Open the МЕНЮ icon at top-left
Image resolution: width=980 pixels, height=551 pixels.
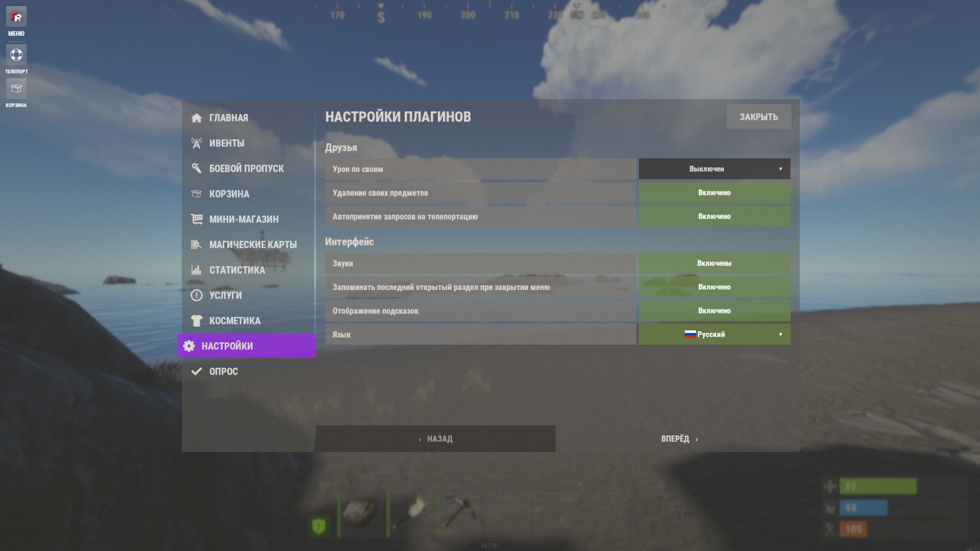coord(16,17)
